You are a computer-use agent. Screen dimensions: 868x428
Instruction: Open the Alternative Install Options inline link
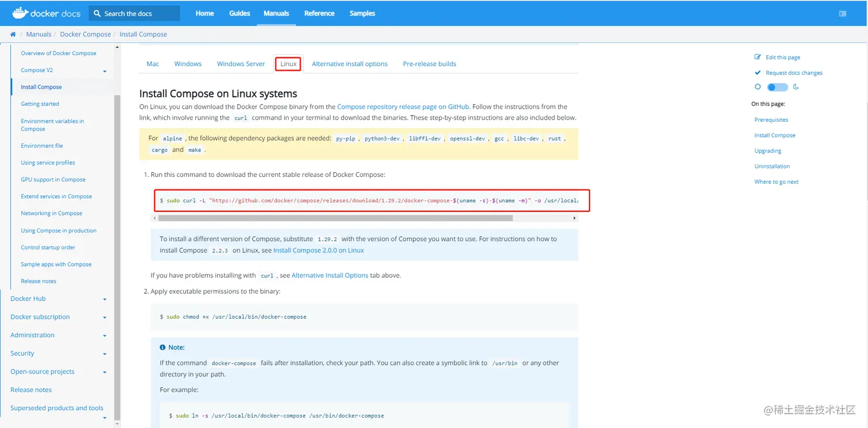pyautogui.click(x=330, y=276)
